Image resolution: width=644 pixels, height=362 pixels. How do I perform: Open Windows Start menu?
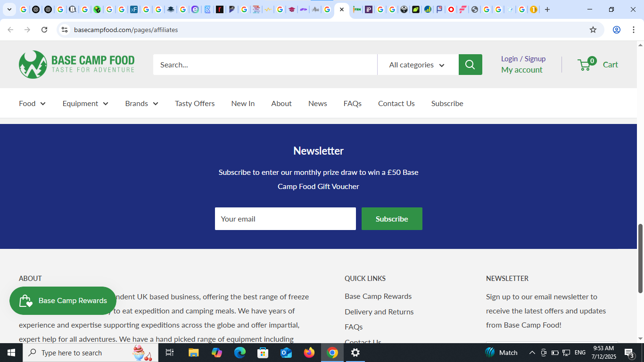11,353
